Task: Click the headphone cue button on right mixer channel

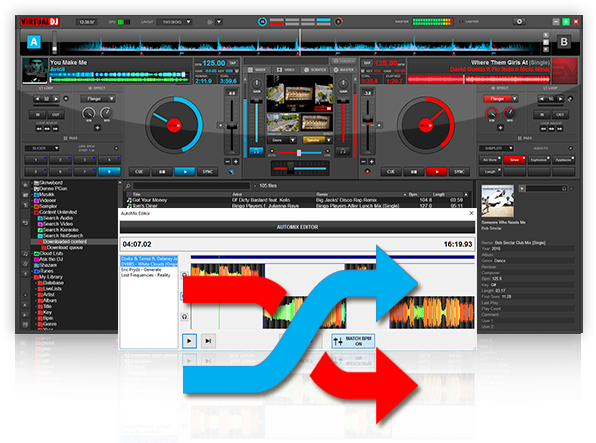Action: pos(343,151)
